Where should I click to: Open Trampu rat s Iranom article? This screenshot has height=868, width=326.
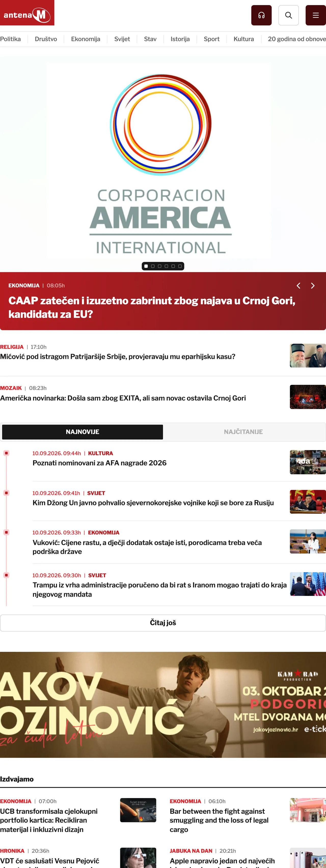pyautogui.click(x=160, y=590)
